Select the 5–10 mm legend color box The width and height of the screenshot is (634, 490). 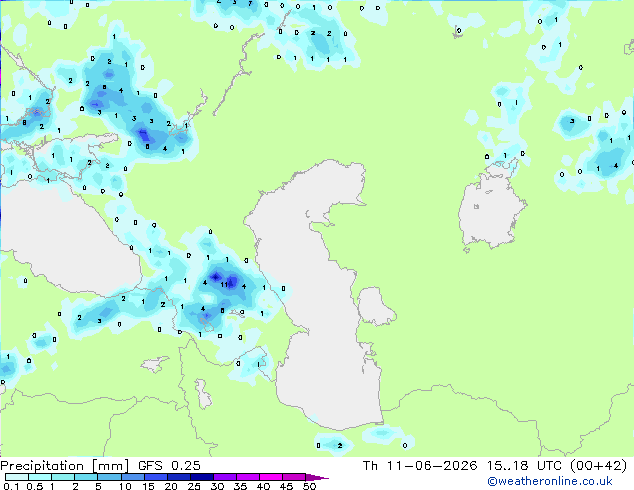coord(109,477)
